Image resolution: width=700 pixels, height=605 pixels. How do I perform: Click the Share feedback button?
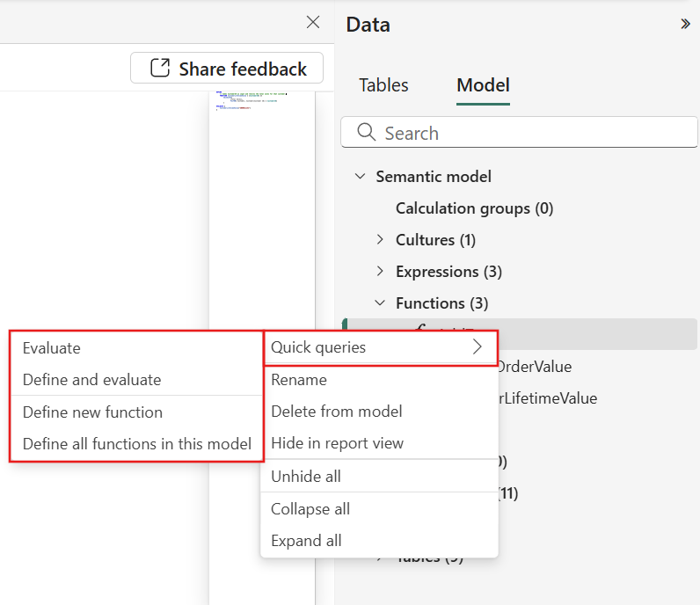pos(227,69)
